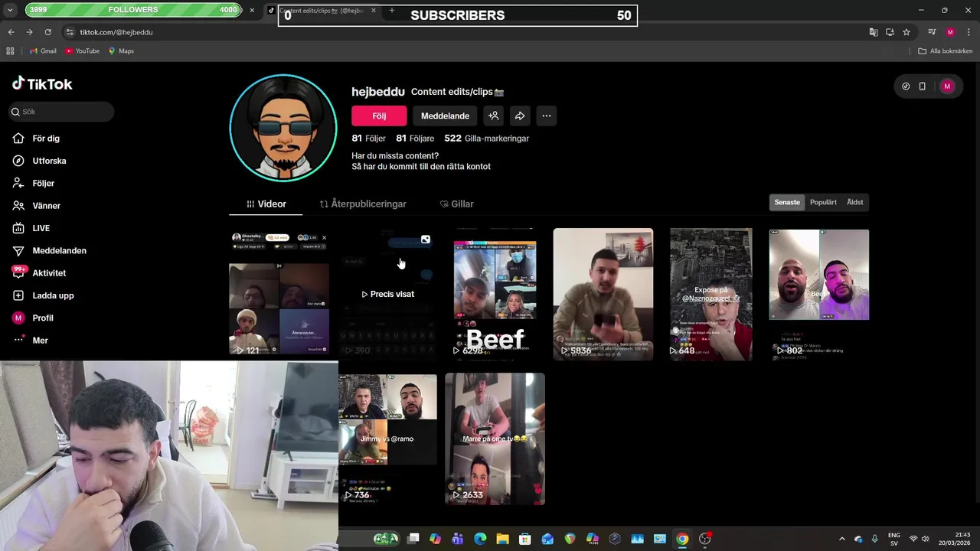Expand the Alla bokmärken folder
The image size is (980, 551).
946,51
